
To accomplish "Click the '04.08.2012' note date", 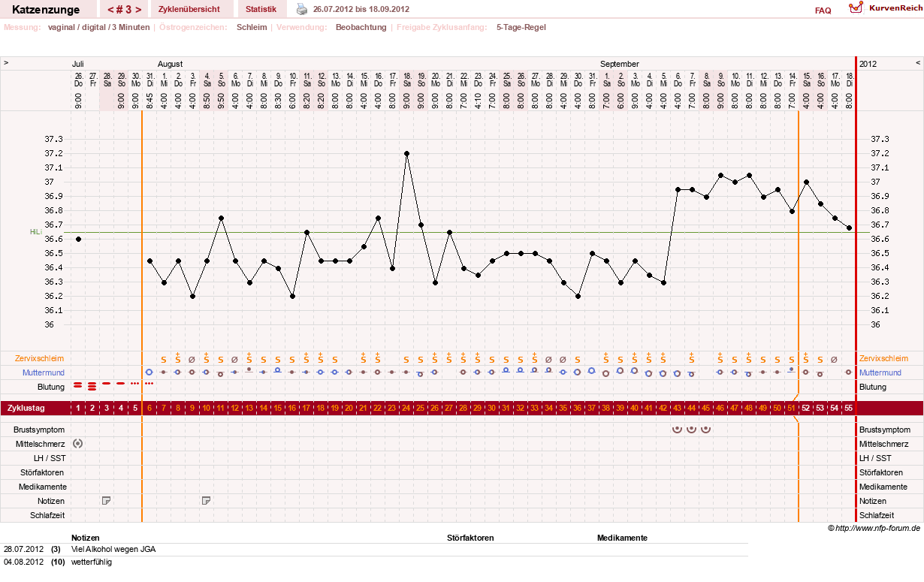I will pos(23,562).
